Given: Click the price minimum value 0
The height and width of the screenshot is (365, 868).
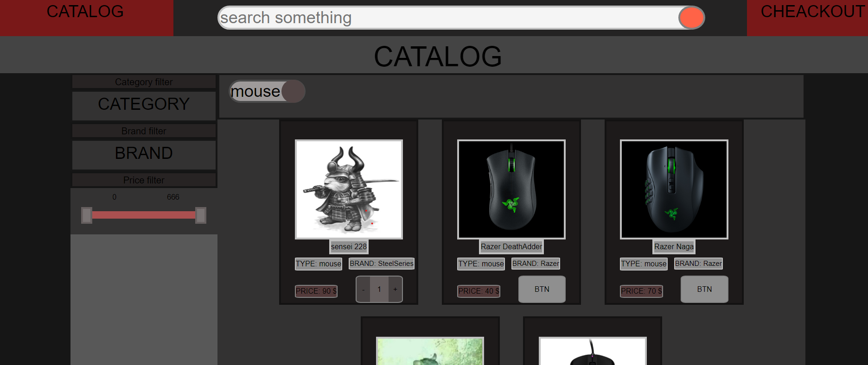Looking at the screenshot, I should (x=115, y=197).
